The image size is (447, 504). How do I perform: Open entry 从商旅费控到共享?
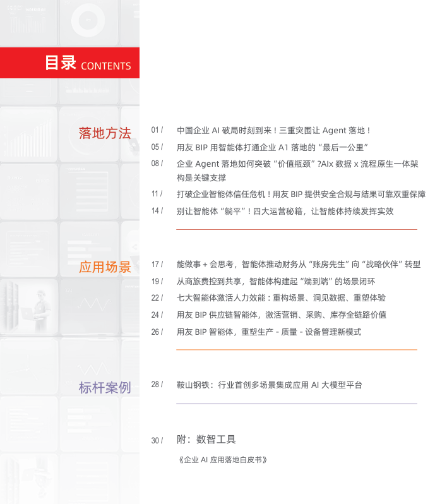point(280,281)
